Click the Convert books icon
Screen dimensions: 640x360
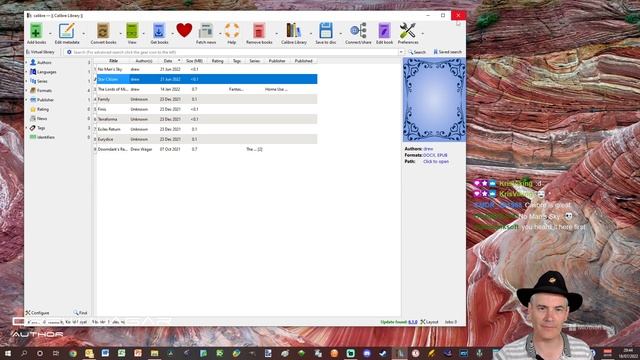(103, 31)
